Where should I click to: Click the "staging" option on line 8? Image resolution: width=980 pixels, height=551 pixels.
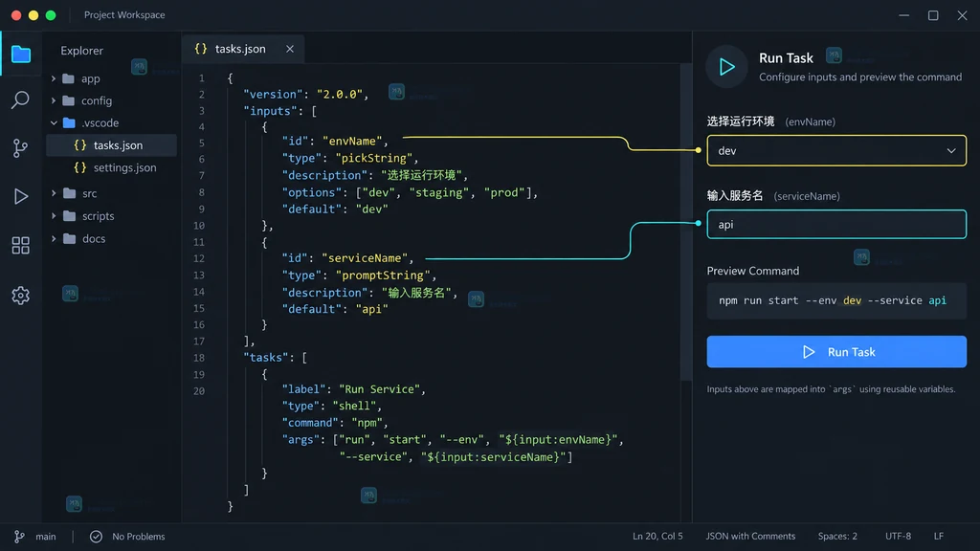[438, 192]
